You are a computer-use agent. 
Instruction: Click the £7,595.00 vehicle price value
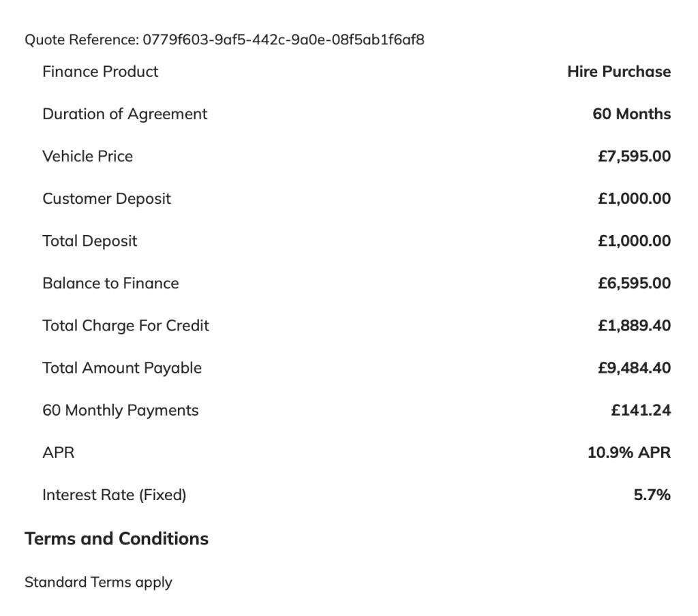634,156
